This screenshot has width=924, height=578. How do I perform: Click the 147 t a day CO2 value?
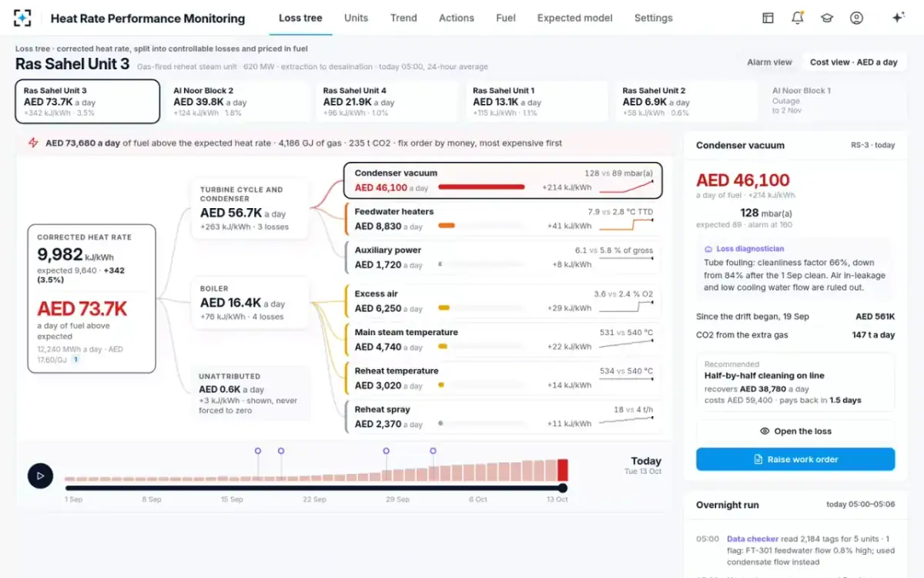click(x=873, y=335)
